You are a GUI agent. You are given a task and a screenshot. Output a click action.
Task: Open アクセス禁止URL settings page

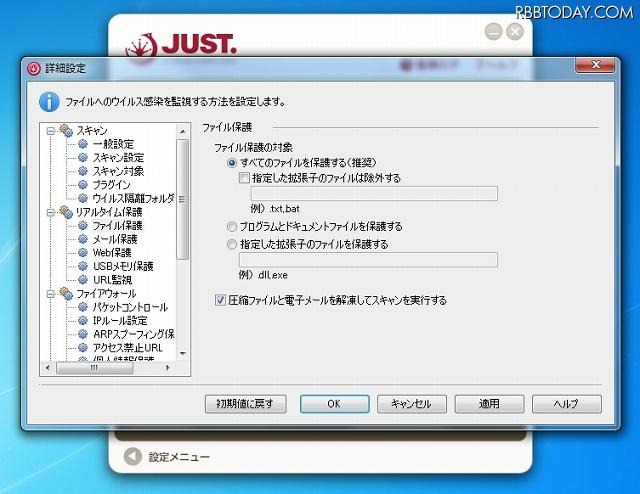point(127,347)
